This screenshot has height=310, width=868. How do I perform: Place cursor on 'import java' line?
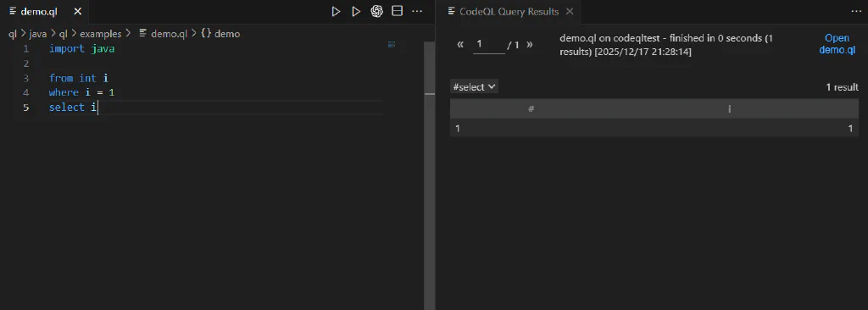pos(81,49)
